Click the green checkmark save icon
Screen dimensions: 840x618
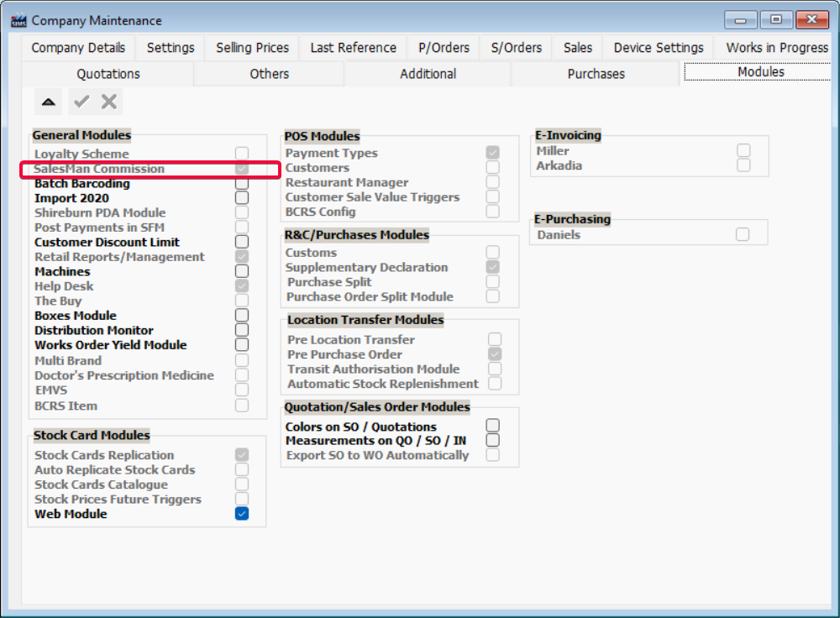pos(81,102)
